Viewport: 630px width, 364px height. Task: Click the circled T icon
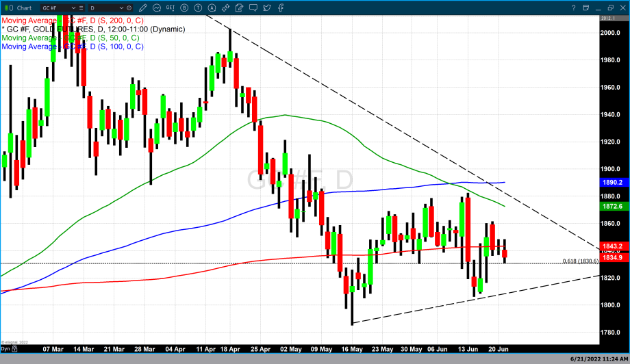tap(198, 8)
